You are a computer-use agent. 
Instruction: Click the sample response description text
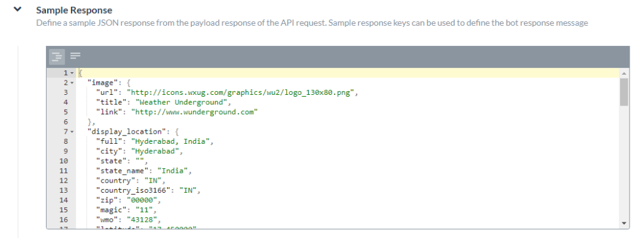coord(312,23)
